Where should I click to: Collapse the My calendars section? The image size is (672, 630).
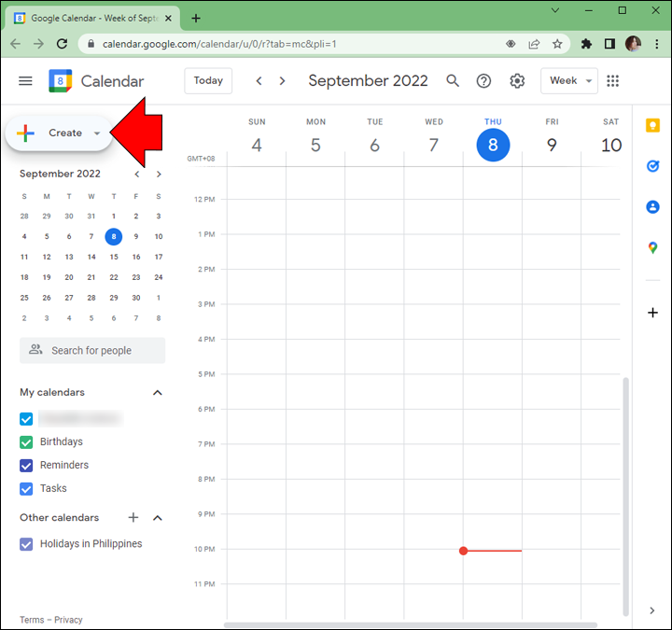click(158, 393)
